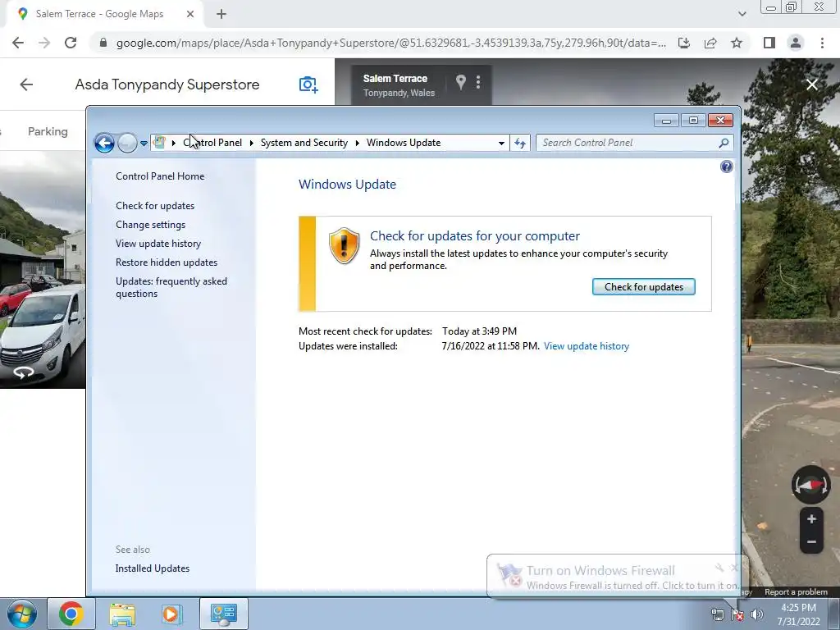Click add photo camera icon in Maps
The height and width of the screenshot is (630, 840).
click(308, 84)
